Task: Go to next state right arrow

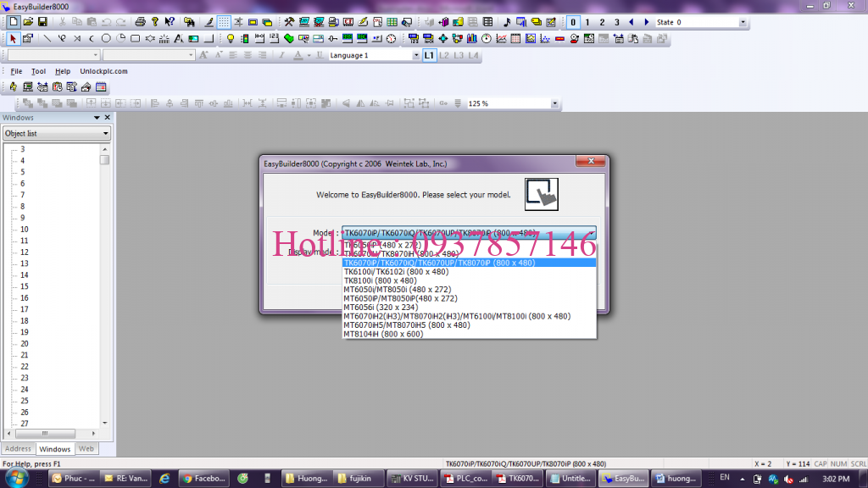Action: (646, 22)
